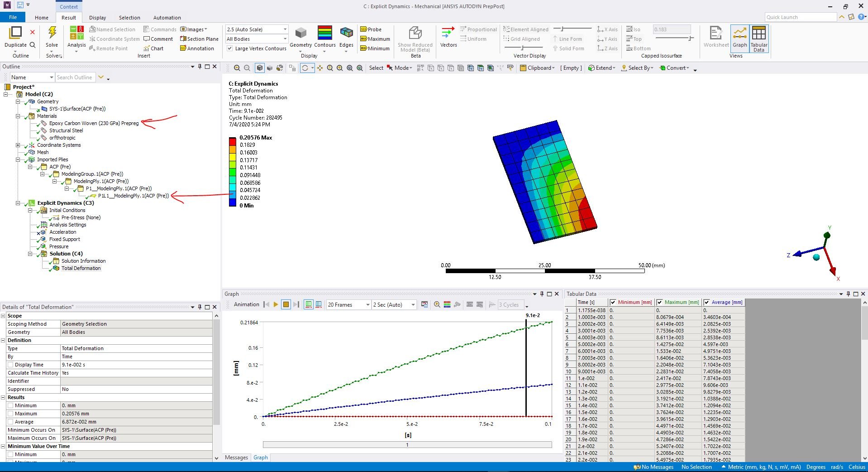The width and height of the screenshot is (868, 472).
Task: Open the 2.5 (Auto Scale) dropdown
Action: (x=257, y=29)
